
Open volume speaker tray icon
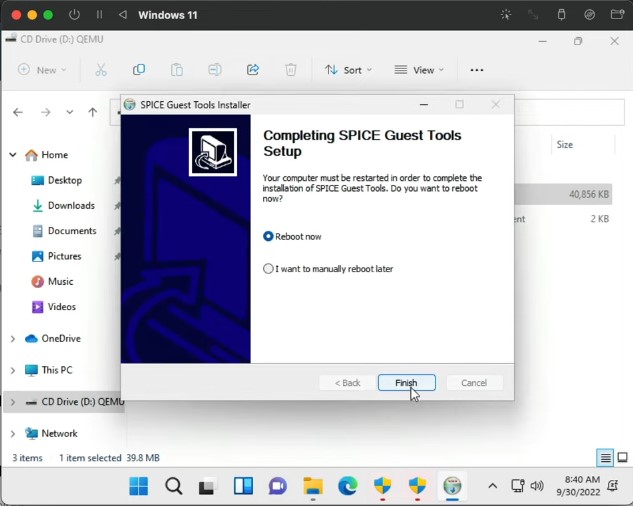[537, 485]
